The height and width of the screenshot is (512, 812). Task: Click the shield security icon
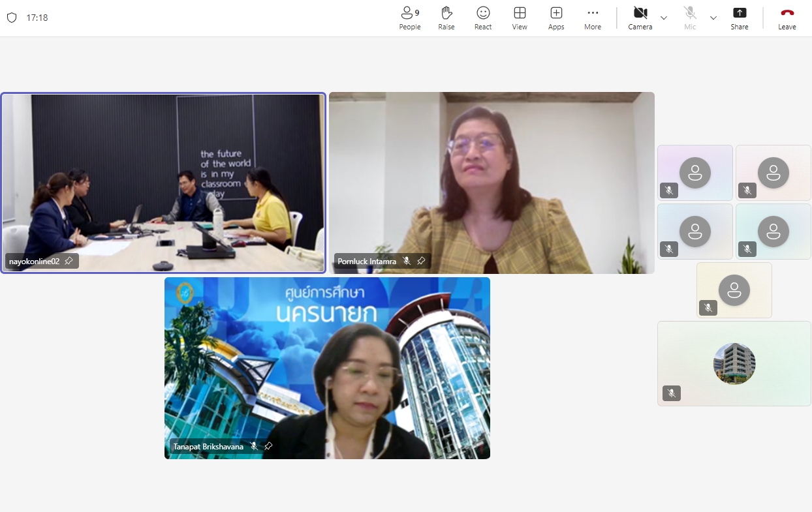[12, 18]
